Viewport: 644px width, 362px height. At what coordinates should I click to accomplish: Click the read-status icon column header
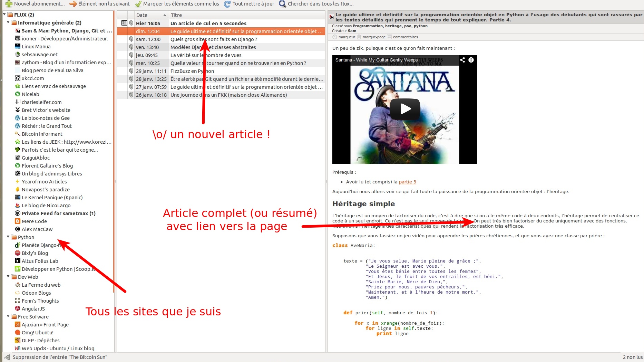122,15
